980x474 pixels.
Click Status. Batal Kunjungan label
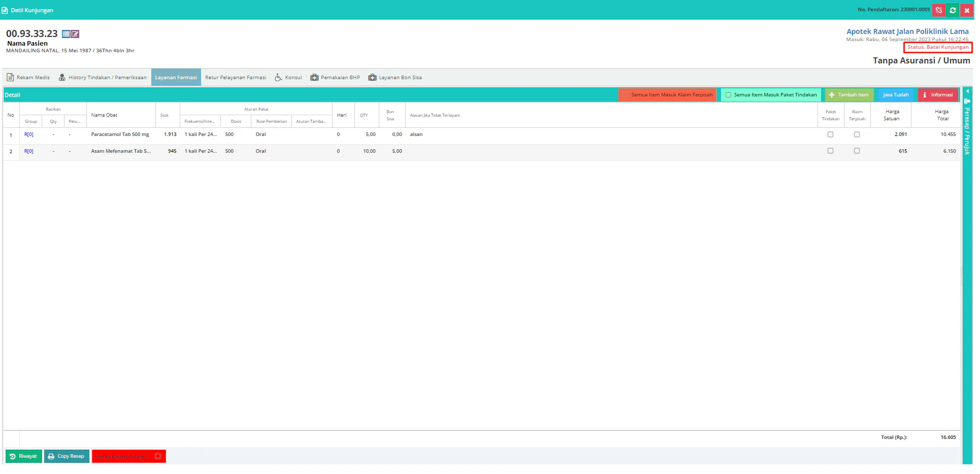(x=938, y=47)
